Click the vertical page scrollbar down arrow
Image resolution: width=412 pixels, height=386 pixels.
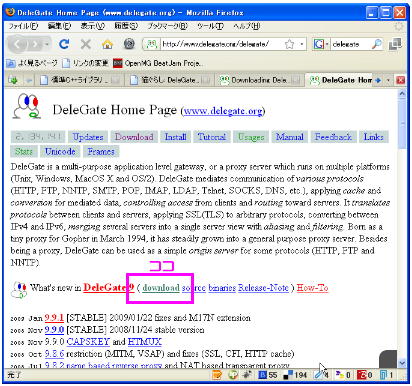[x=402, y=363]
